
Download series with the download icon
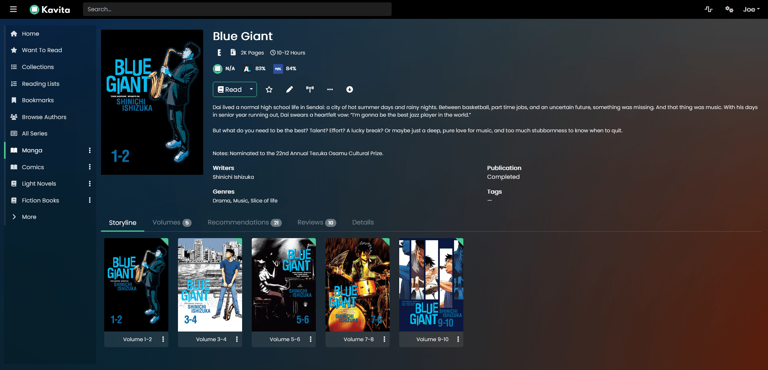350,89
